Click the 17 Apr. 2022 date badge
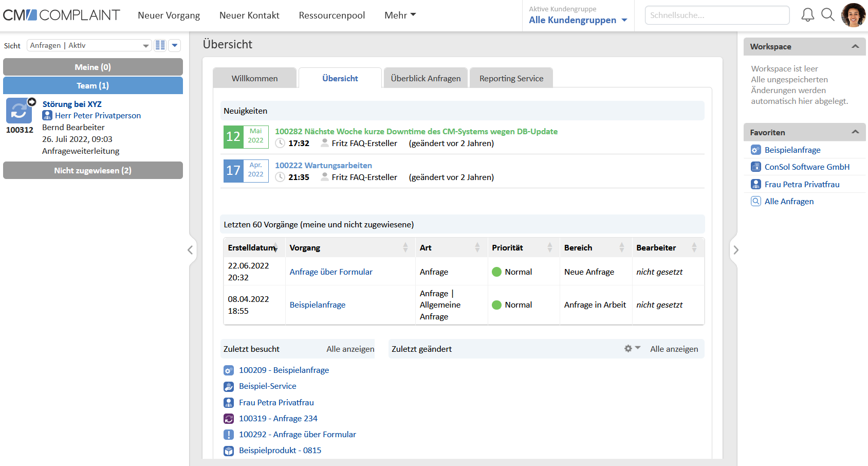This screenshot has height=466, width=868. tap(246, 171)
